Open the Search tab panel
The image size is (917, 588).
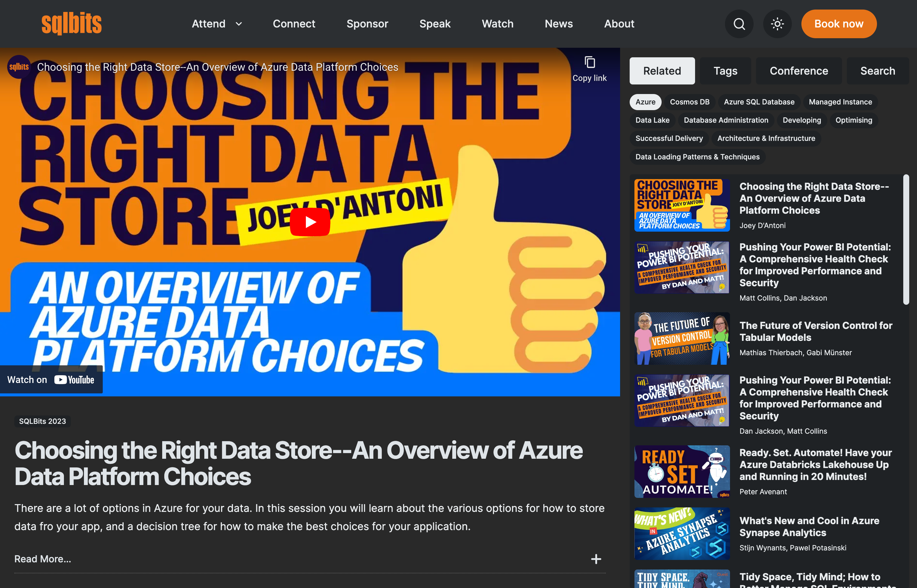(878, 70)
